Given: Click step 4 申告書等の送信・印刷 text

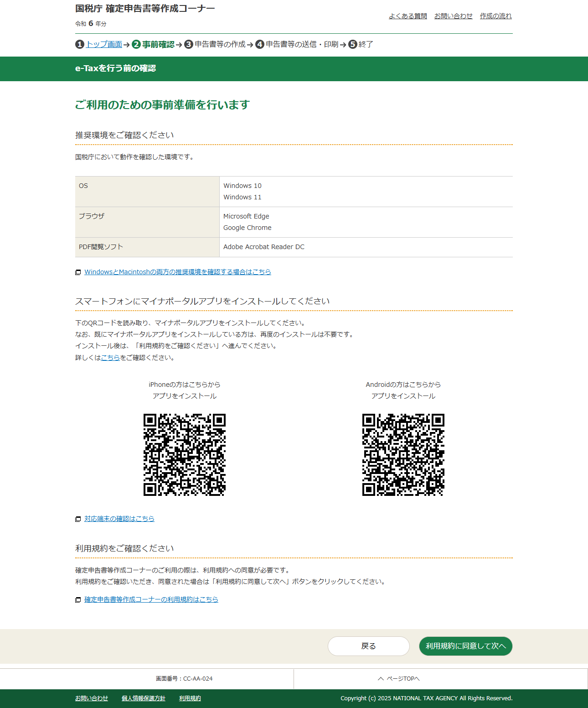Looking at the screenshot, I should pyautogui.click(x=302, y=44).
